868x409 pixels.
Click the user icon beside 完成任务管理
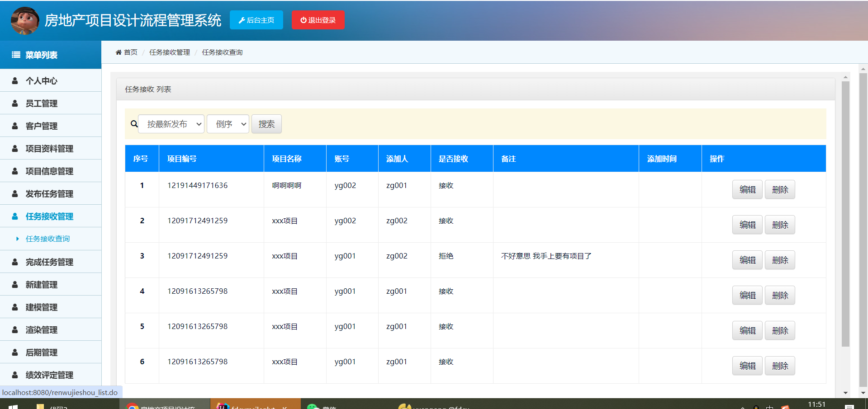tap(15, 262)
